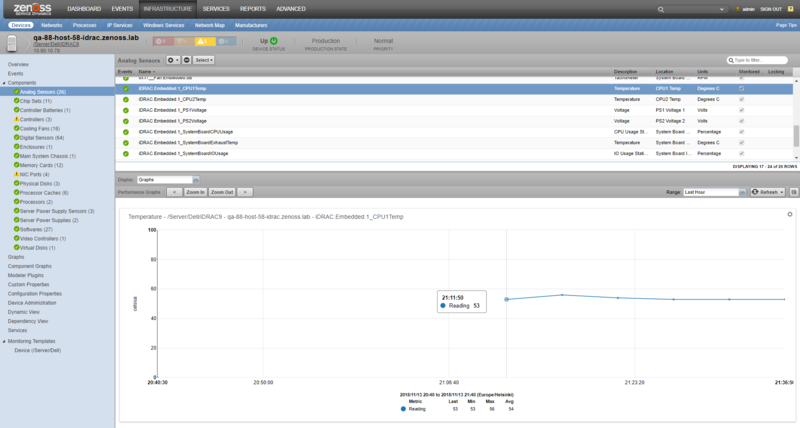Toggle Monitored checkbox for CPU Usage row

[741, 132]
